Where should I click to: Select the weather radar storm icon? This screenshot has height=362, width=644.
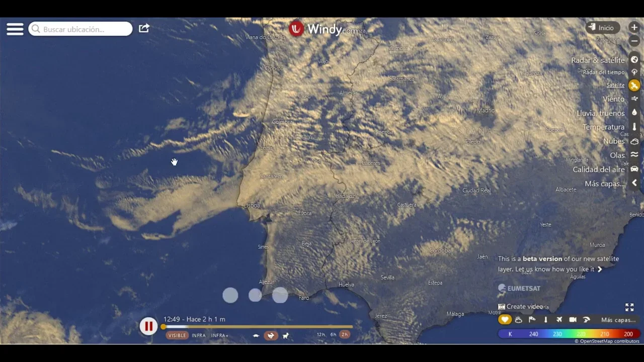tap(634, 72)
